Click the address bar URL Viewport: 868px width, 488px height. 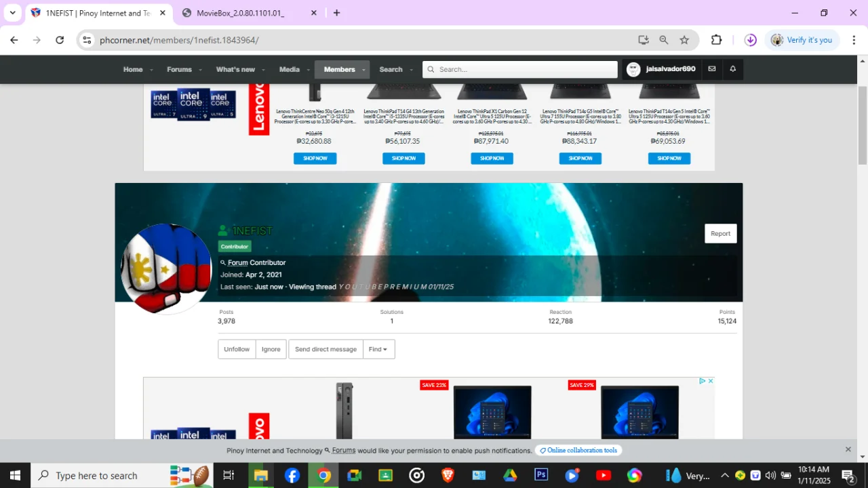coord(179,40)
